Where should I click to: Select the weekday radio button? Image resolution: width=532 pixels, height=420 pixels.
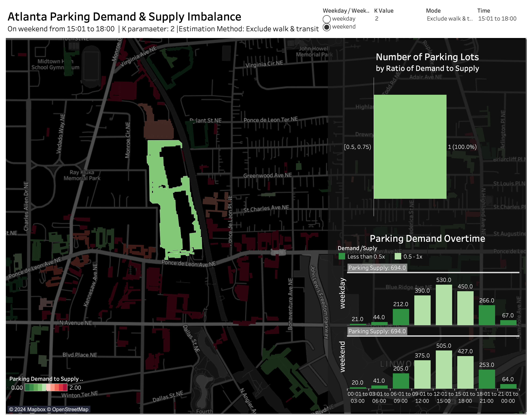326,19
